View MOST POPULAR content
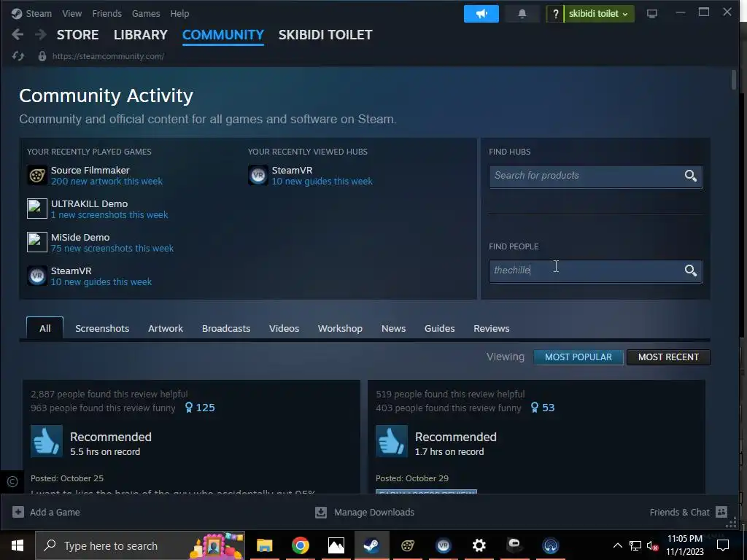 578,357
